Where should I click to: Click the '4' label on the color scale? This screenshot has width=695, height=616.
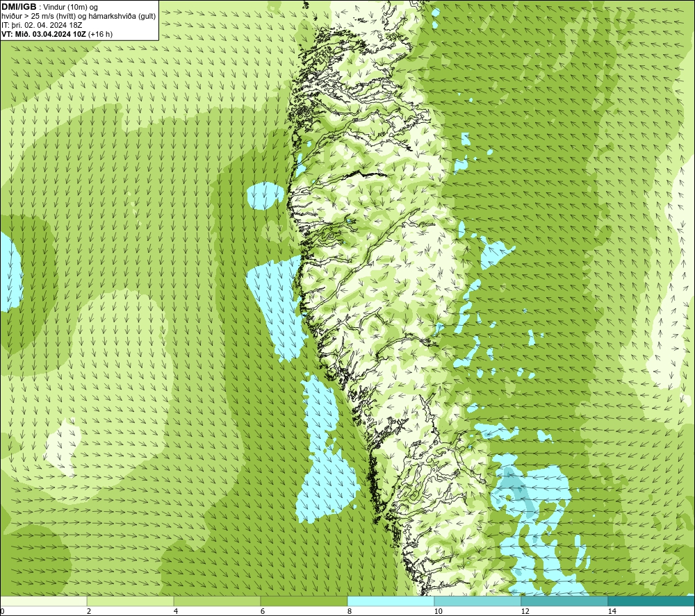click(x=176, y=611)
